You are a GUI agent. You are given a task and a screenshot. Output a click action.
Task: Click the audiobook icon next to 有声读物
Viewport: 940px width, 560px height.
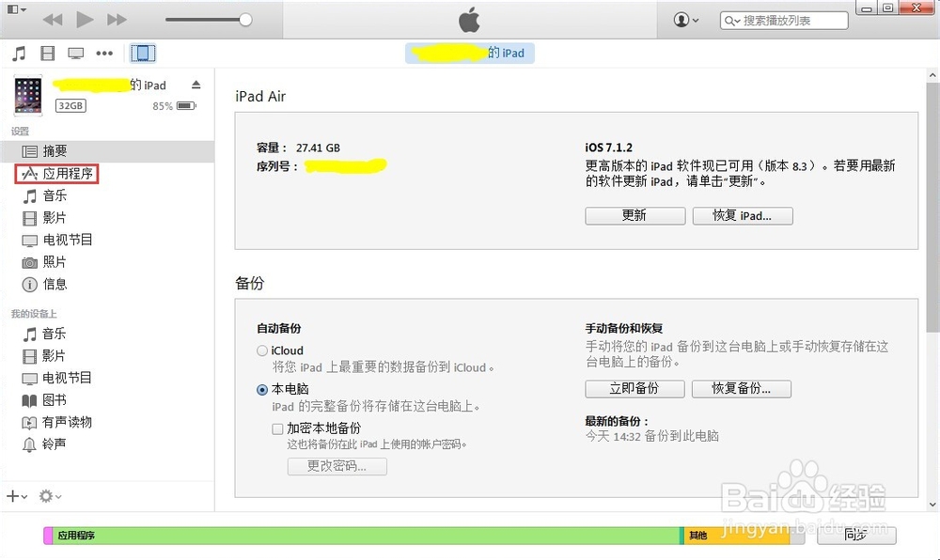(x=29, y=423)
